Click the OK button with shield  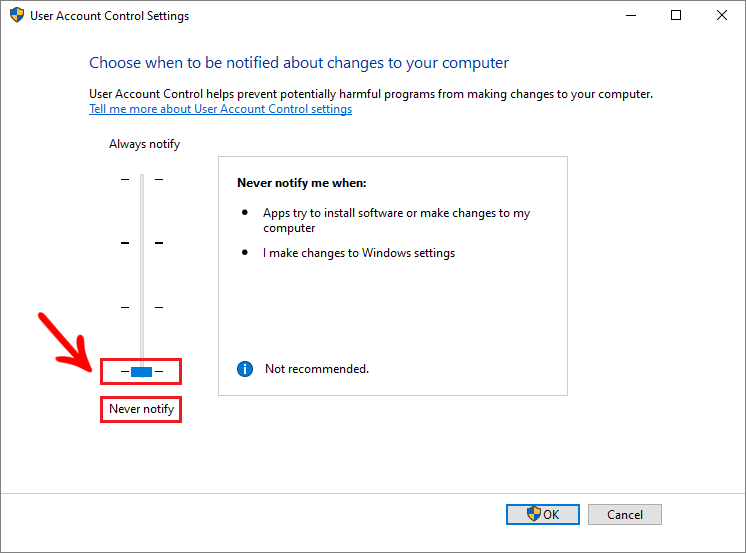click(543, 514)
